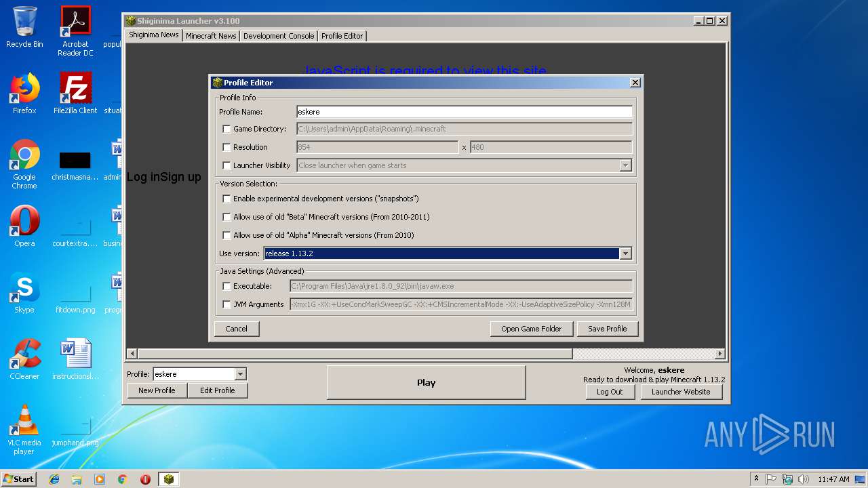Viewport: 868px width, 488px height.
Task: Expand the Profile dropdown in the launcher
Action: click(x=240, y=374)
